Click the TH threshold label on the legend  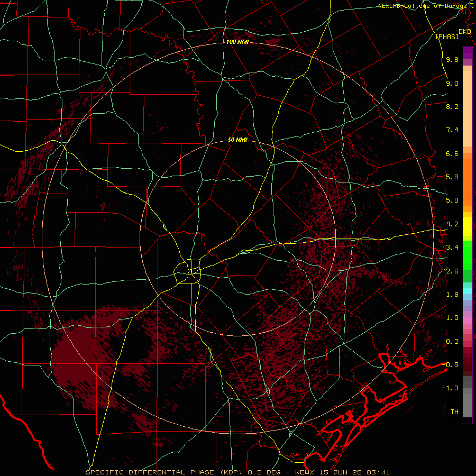point(454,411)
